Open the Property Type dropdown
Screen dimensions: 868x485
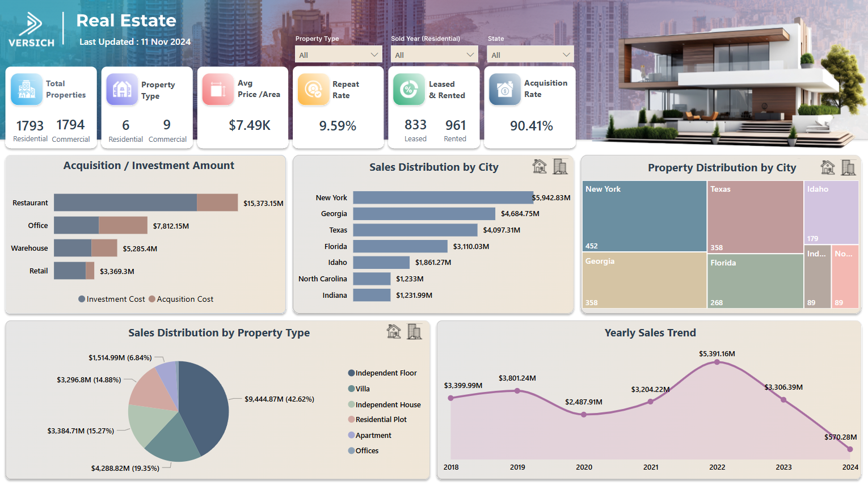pyautogui.click(x=338, y=54)
